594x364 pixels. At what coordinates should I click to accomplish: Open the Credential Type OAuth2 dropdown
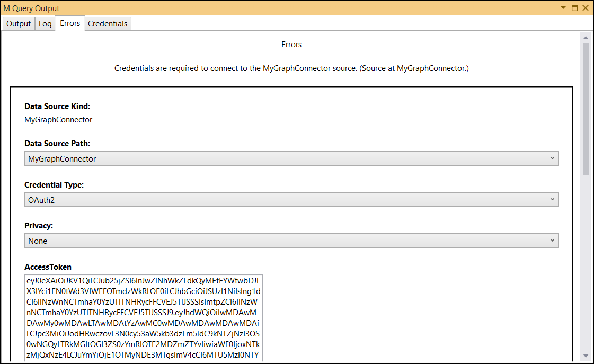(x=291, y=200)
